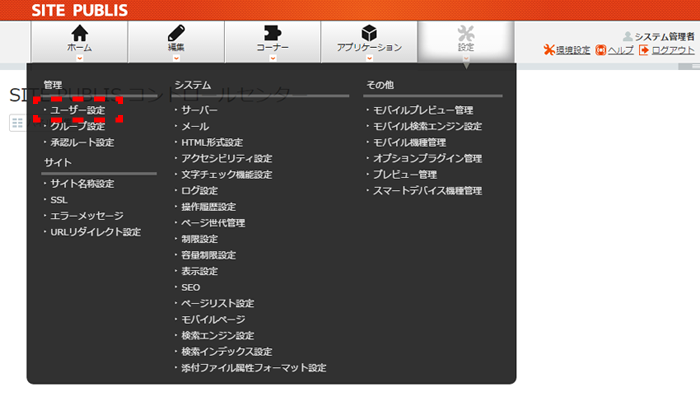700x420 pixels.
Task: Open プレビュー管理 under その他
Action: [x=405, y=175]
